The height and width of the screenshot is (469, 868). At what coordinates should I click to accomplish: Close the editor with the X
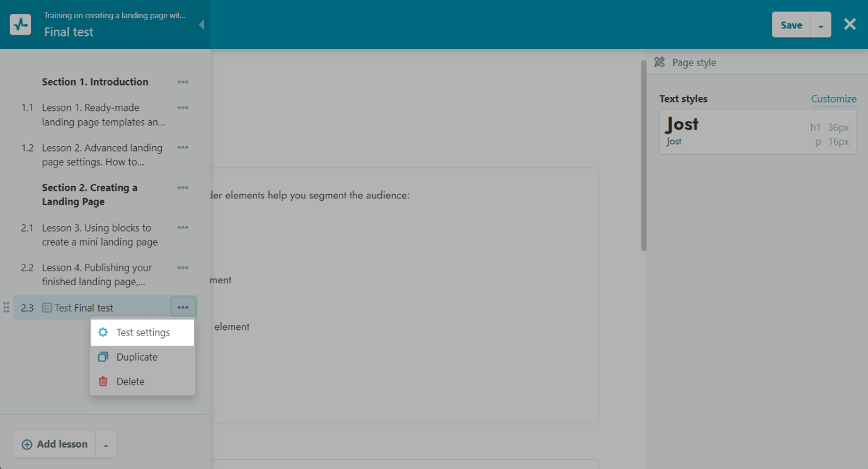coord(850,24)
